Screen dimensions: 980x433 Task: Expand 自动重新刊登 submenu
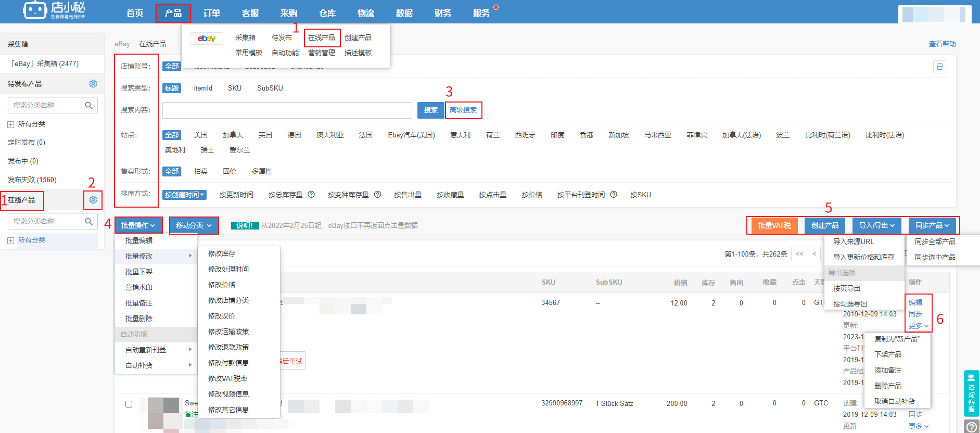pyautogui.click(x=156, y=350)
